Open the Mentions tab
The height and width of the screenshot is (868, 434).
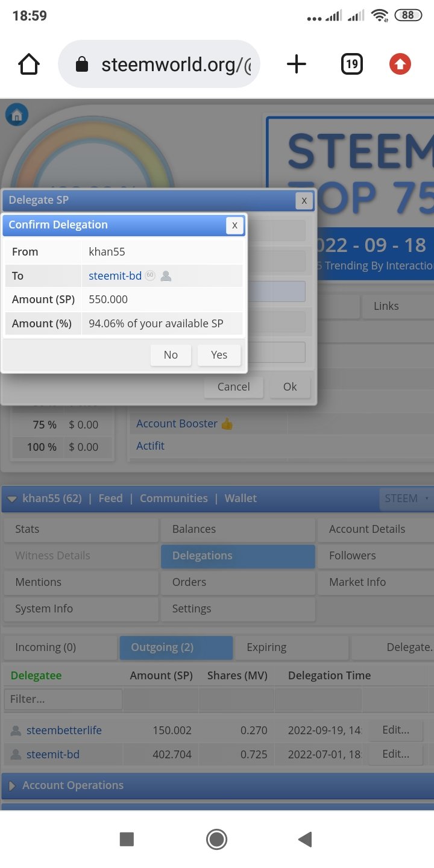pyautogui.click(x=81, y=582)
